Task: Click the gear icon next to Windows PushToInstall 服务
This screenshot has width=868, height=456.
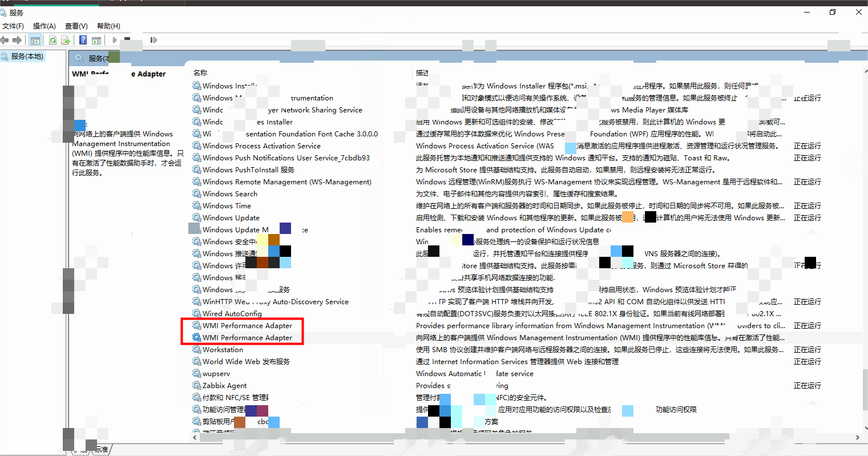Action: point(197,170)
